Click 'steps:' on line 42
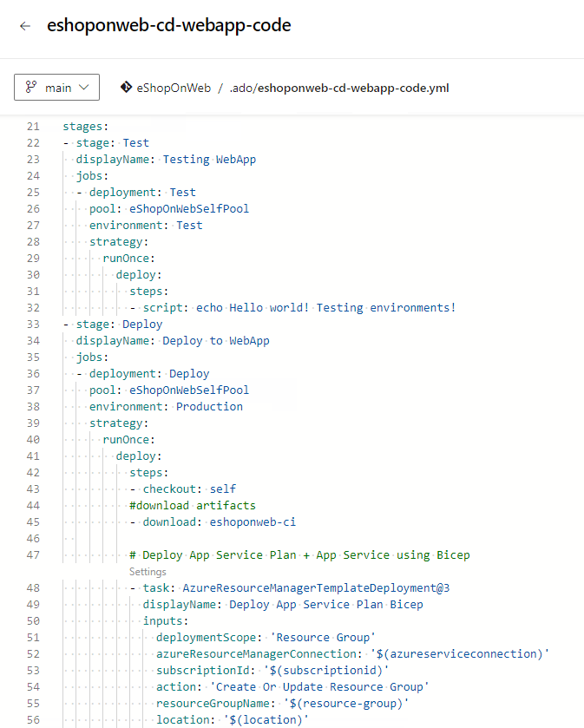The width and height of the screenshot is (584, 728). point(148,473)
